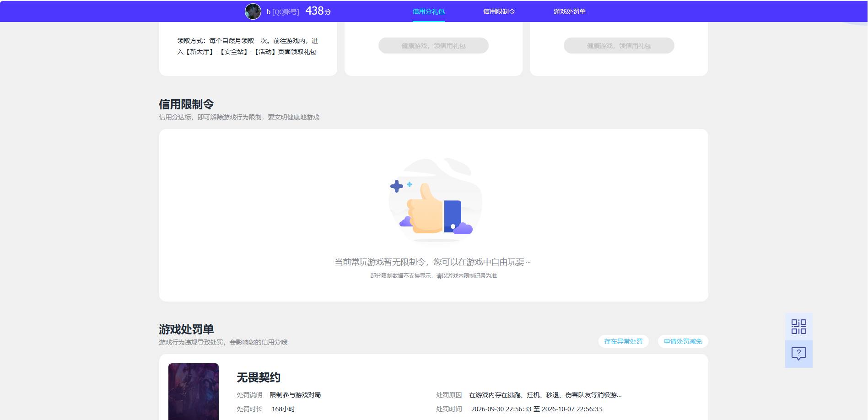868x420 pixels.
Task: Switch to 信用分礼包 tab
Action: point(428,11)
